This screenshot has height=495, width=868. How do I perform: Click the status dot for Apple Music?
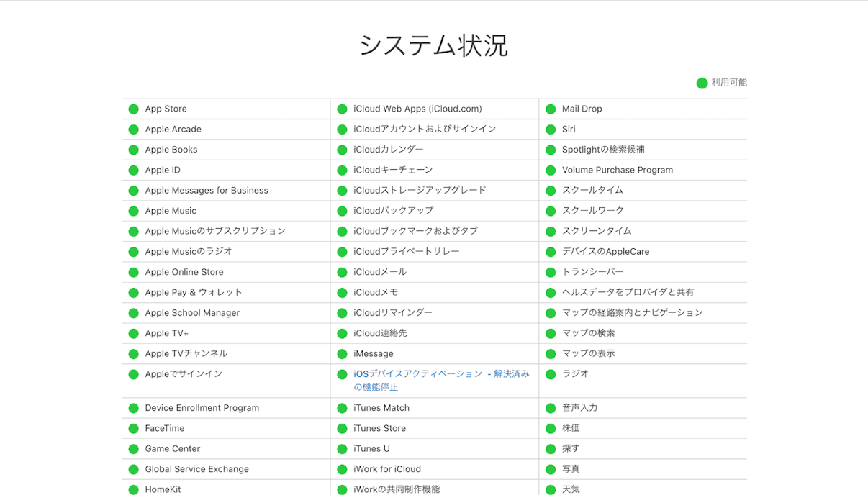(133, 211)
